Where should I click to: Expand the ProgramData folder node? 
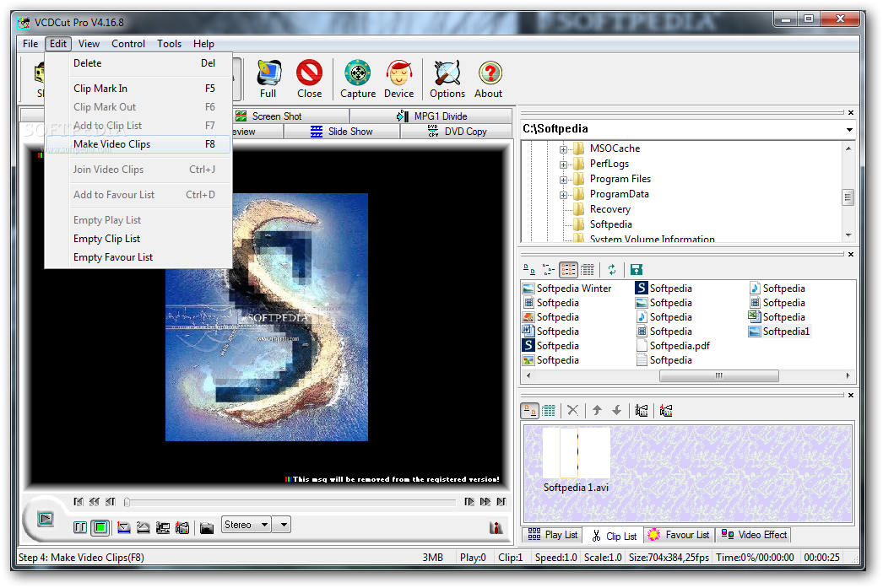point(563,195)
